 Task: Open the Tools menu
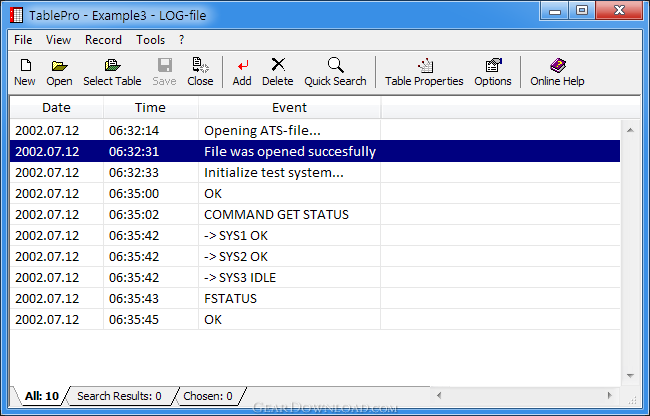coord(151,40)
